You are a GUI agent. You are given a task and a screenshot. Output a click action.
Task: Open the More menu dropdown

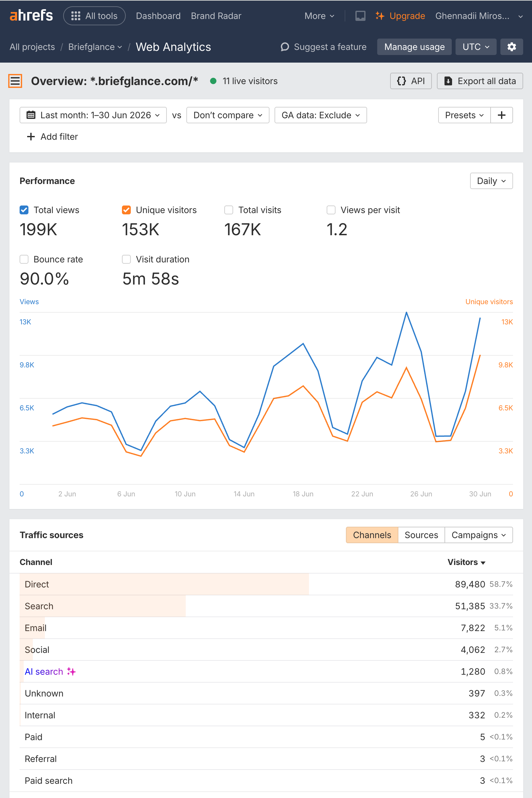pos(319,15)
